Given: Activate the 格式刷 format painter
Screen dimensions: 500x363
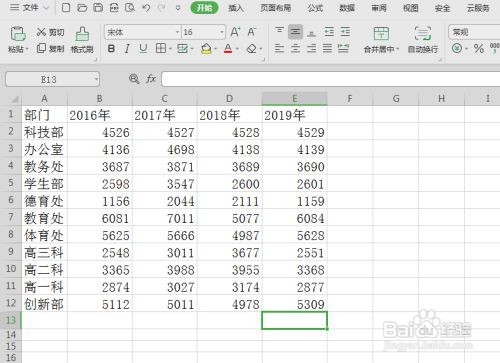Looking at the screenshot, I should (x=82, y=40).
